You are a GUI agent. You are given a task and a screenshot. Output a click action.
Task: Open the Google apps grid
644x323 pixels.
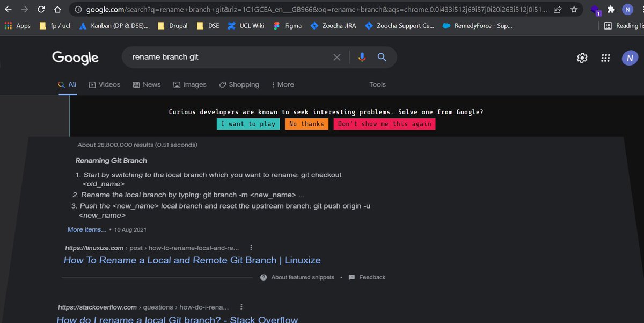tap(605, 58)
